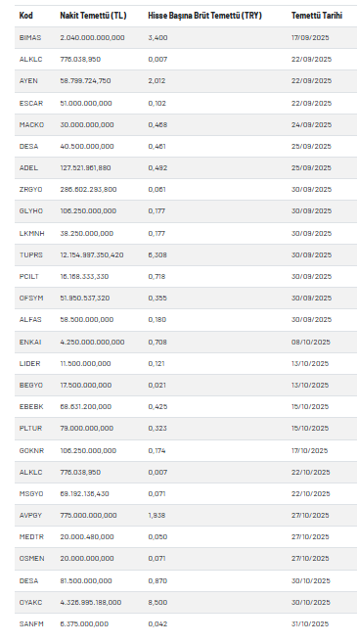Select the BIMAS dividend date 17/09/2025

pyautogui.click(x=311, y=37)
